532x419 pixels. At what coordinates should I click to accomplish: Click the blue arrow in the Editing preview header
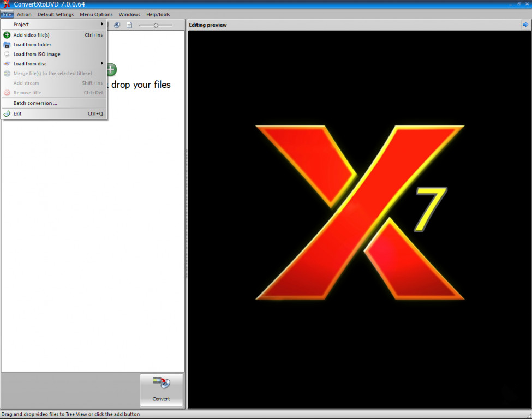click(x=525, y=25)
